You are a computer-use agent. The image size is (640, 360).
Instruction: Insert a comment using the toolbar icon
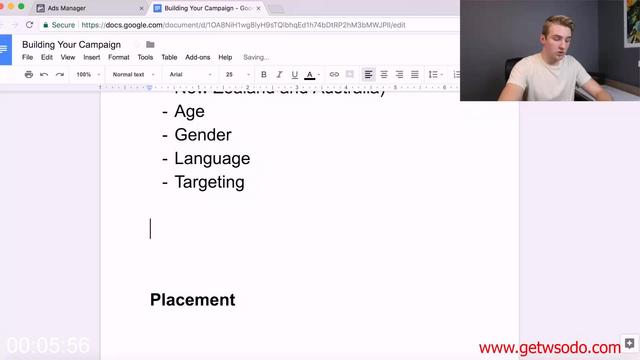pos(350,74)
